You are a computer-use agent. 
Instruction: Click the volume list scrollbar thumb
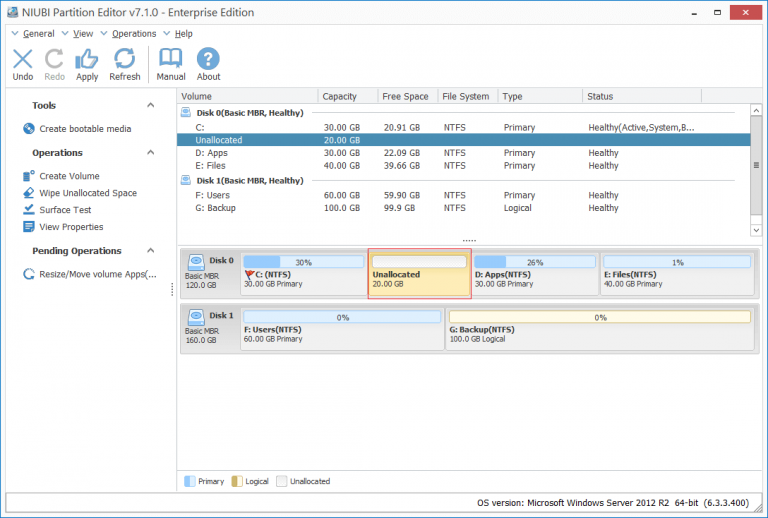tap(756, 165)
